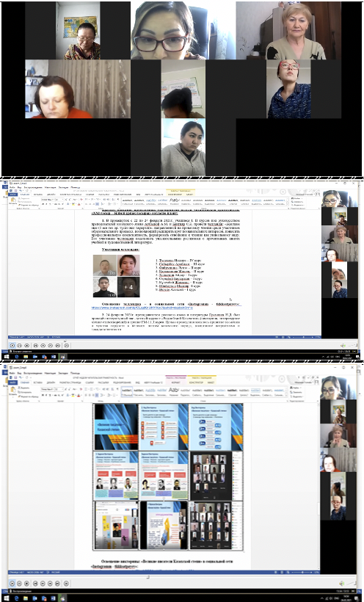
Task: Adjust the upper player's volume slider
Action: point(352,346)
